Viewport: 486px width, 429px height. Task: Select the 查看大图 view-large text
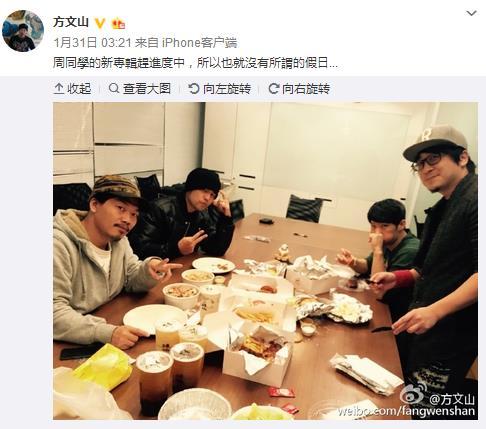click(147, 89)
